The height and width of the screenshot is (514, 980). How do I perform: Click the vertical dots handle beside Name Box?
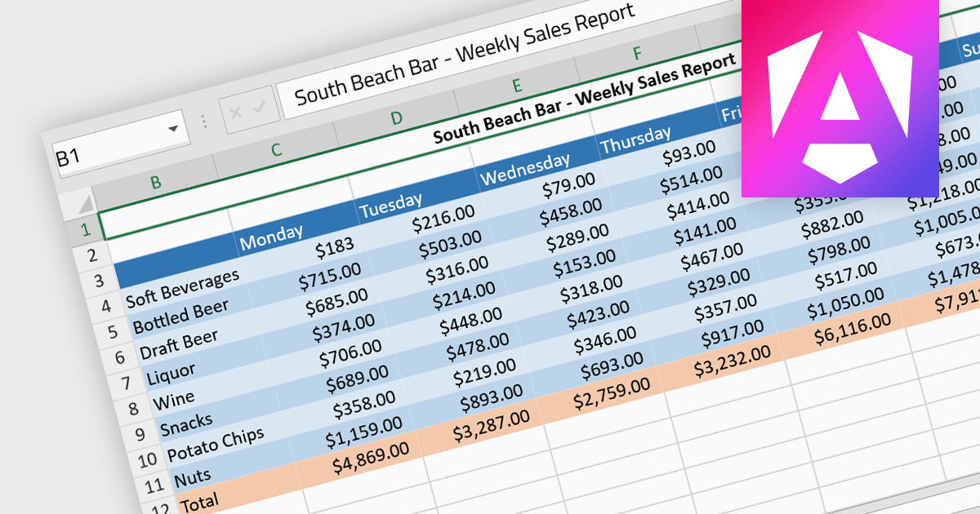204,122
